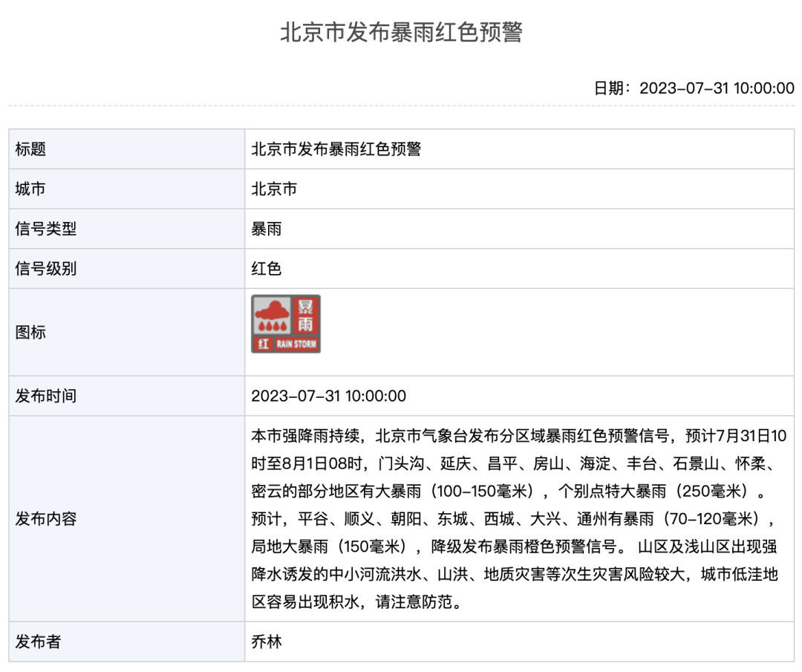Select the 红色 signal level value

coord(267,269)
